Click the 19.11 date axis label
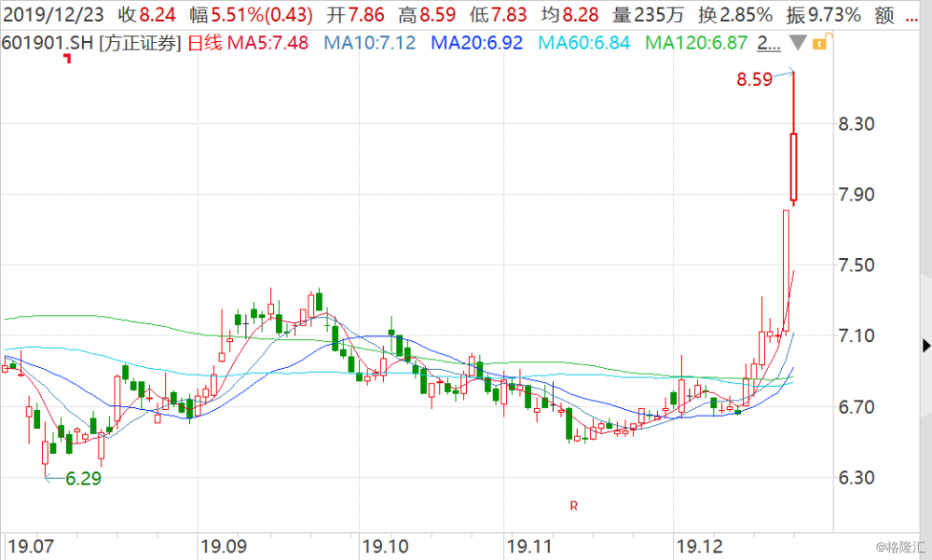The image size is (932, 560). (x=529, y=546)
